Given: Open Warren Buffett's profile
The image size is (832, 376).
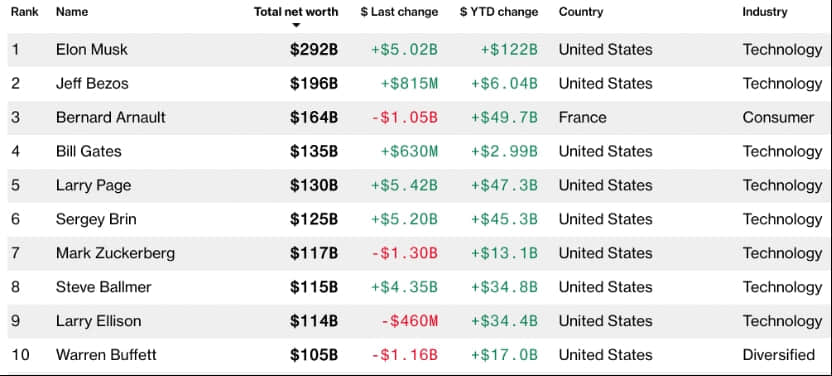Looking at the screenshot, I should coord(106,355).
